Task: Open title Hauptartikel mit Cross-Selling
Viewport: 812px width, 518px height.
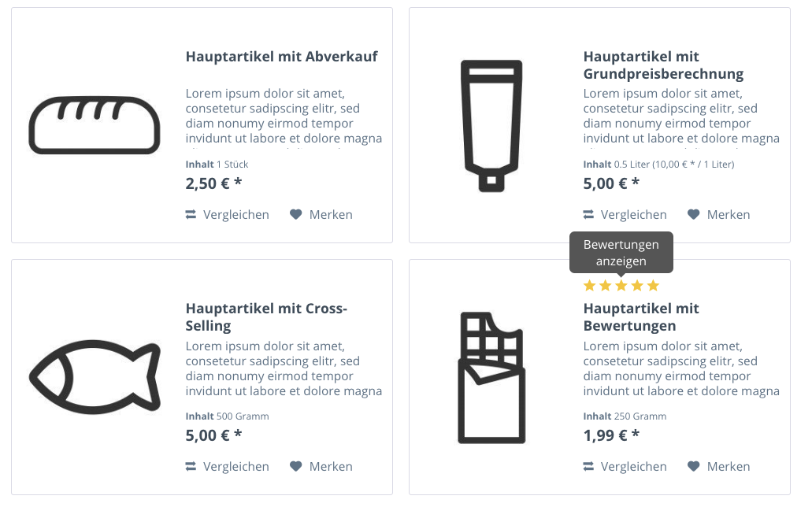Action: click(x=266, y=317)
